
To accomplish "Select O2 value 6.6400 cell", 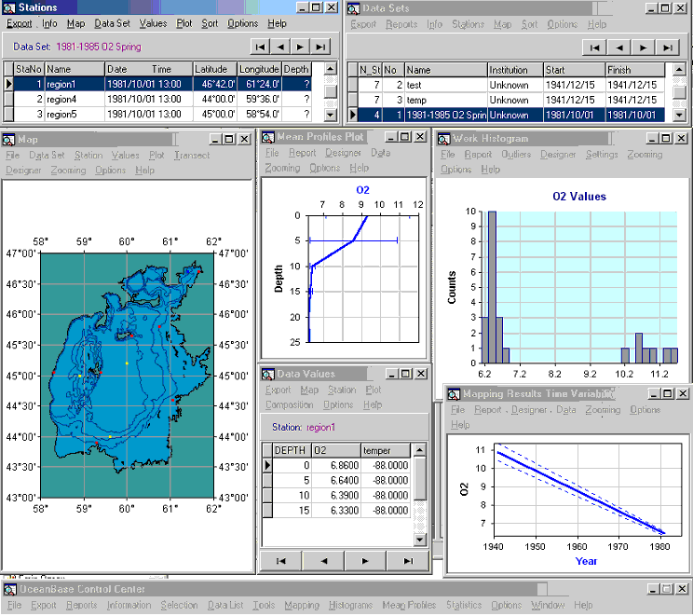I will 336,481.
